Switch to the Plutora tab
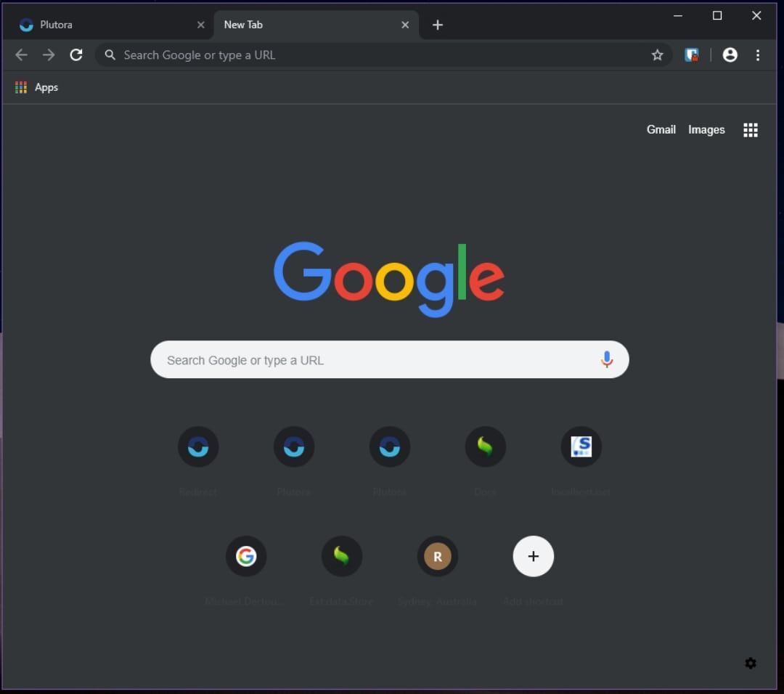 coord(109,24)
